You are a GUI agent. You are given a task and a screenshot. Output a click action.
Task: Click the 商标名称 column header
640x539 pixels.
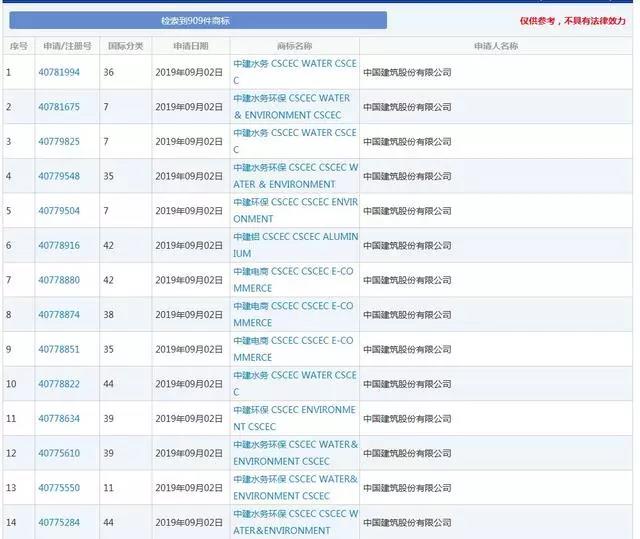(294, 46)
